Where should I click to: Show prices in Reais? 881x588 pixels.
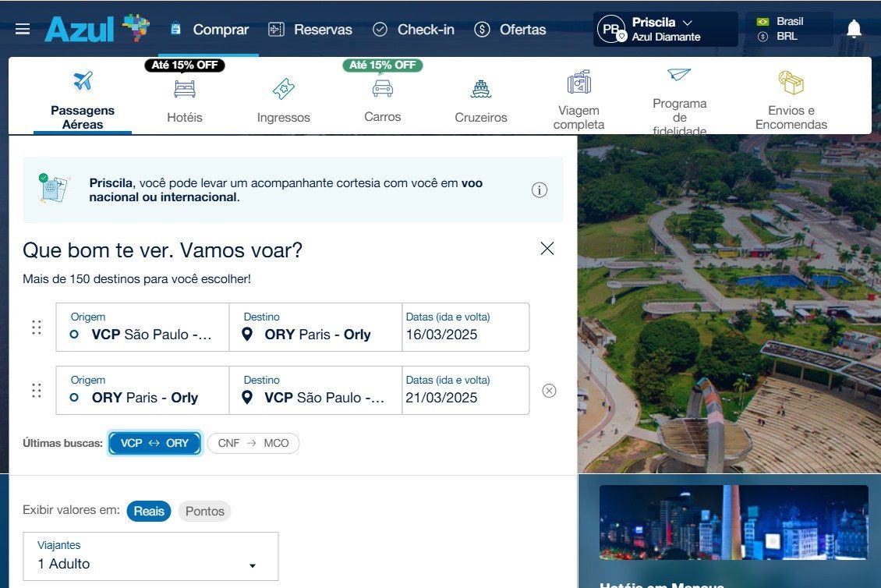coord(149,511)
